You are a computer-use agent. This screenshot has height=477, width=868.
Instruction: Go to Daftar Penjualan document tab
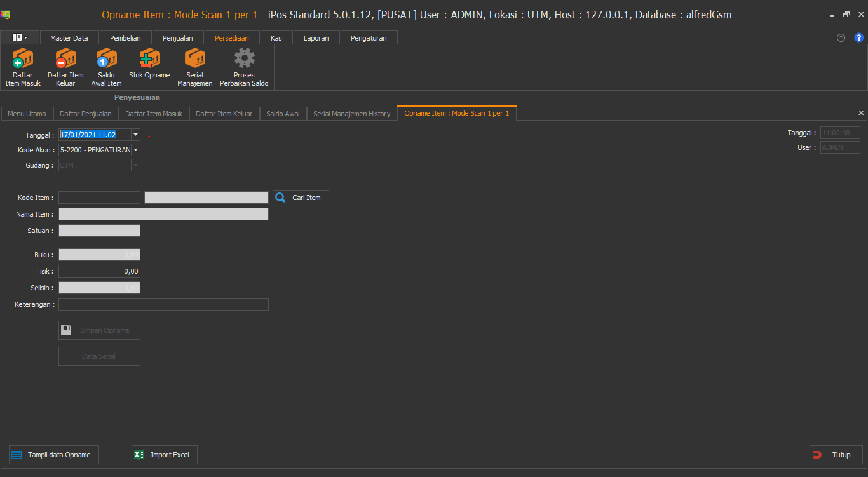point(86,114)
